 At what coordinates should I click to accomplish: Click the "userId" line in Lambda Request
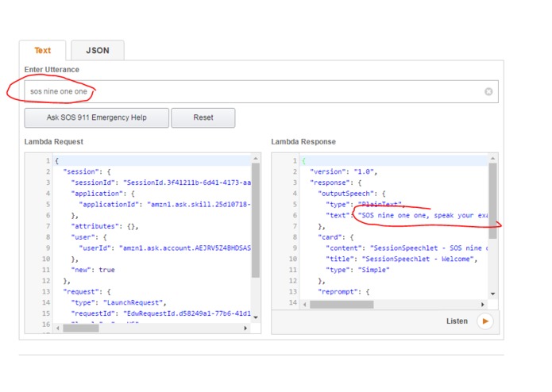tap(164, 248)
